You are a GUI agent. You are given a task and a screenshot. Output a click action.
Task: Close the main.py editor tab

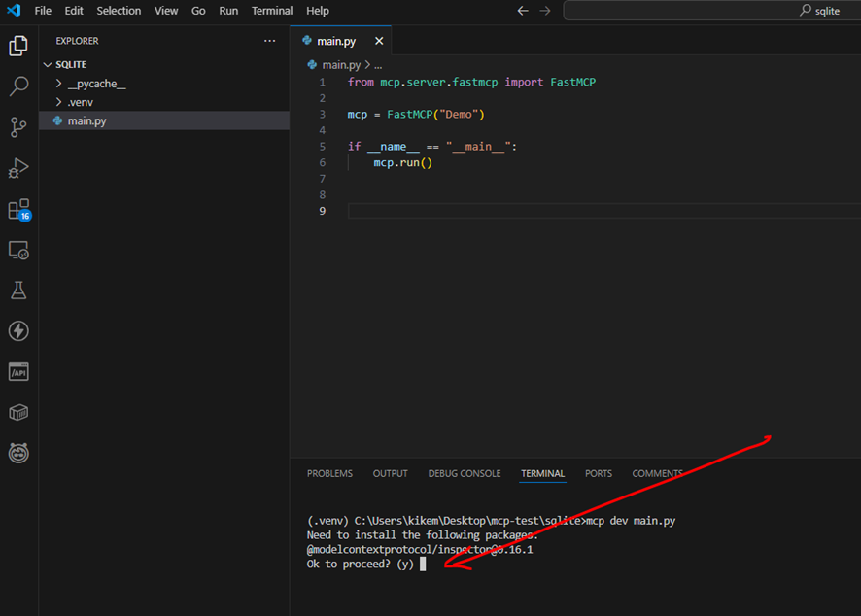(379, 41)
